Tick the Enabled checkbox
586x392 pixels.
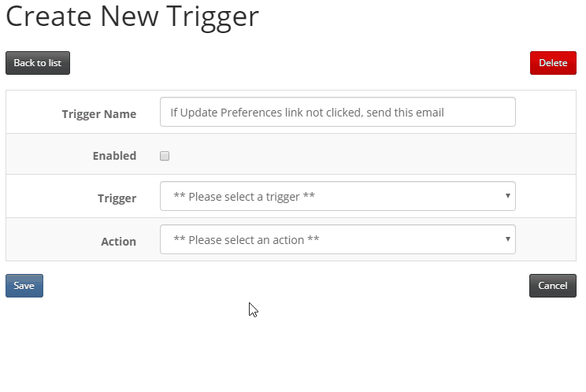(165, 156)
